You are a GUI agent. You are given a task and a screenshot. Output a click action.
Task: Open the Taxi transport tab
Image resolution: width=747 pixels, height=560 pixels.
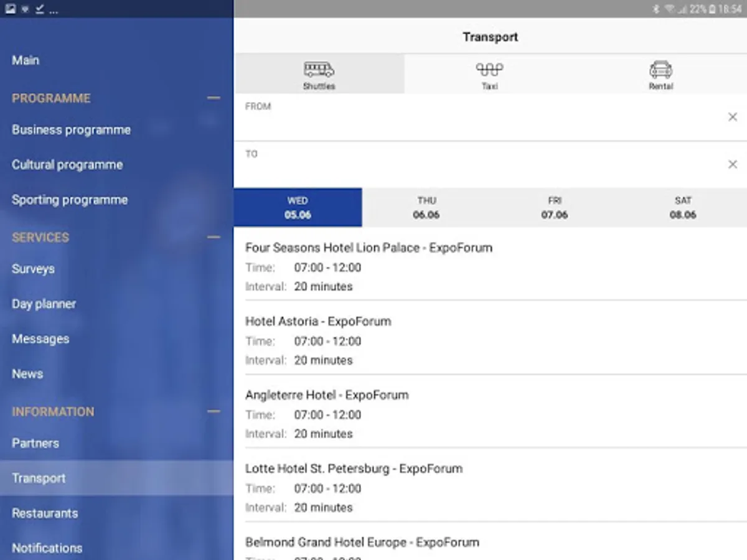(x=490, y=74)
